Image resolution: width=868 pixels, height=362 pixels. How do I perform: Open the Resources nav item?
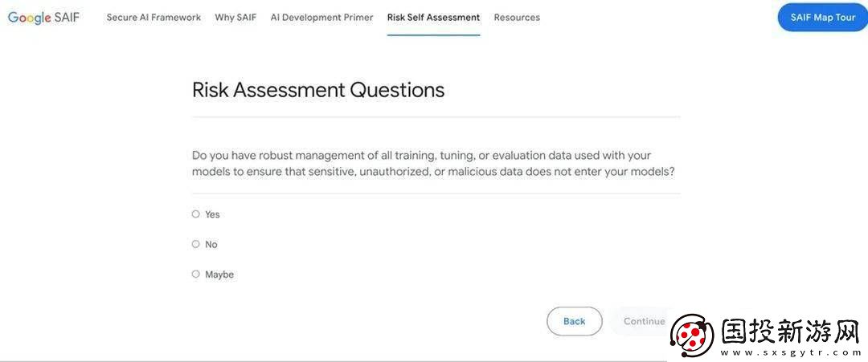pyautogui.click(x=517, y=17)
